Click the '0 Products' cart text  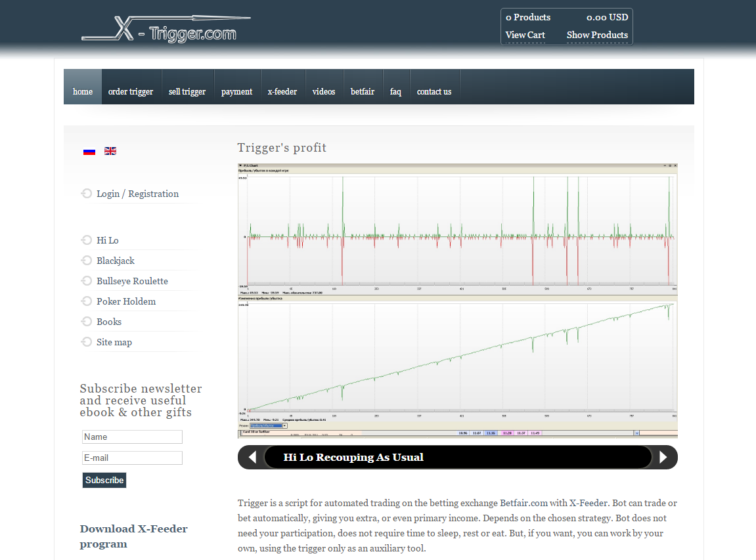pos(528,17)
